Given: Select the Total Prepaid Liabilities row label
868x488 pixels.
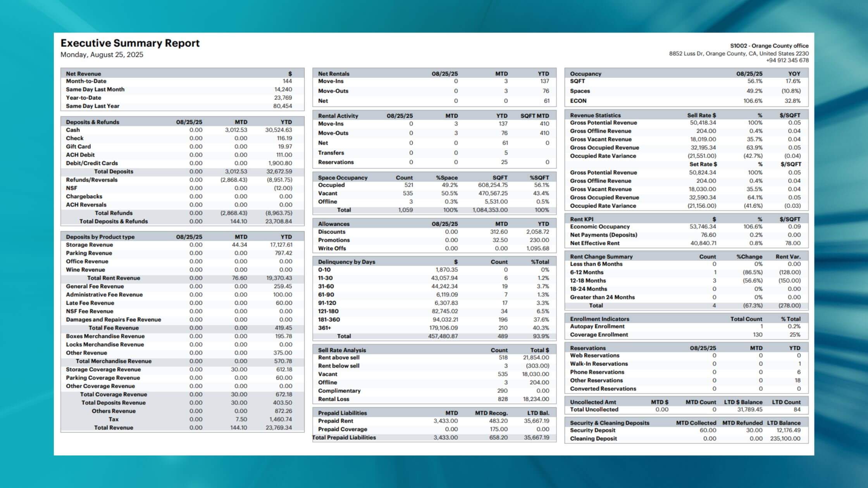Looking at the screenshot, I should [x=344, y=438].
